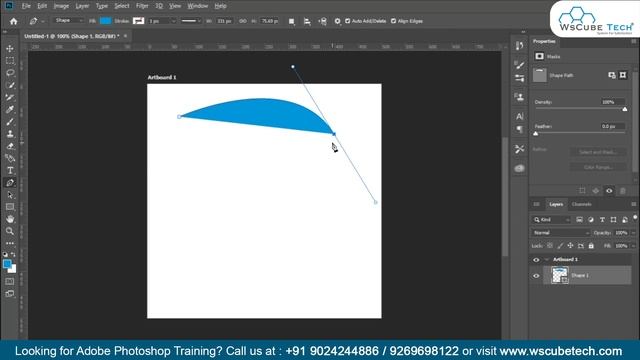This screenshot has width=640, height=360.
Task: Open the Normal blend mode dropdown
Action: [561, 233]
